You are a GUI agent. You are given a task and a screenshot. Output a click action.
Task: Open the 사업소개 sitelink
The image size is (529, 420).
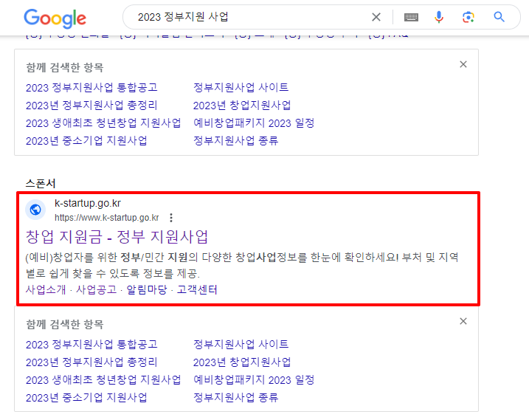tap(46, 289)
